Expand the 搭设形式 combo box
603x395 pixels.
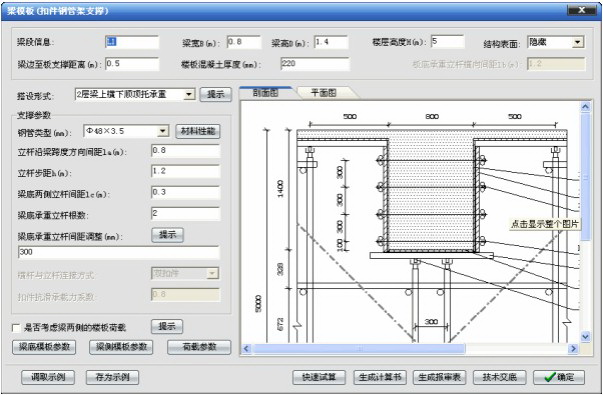pyautogui.click(x=189, y=94)
